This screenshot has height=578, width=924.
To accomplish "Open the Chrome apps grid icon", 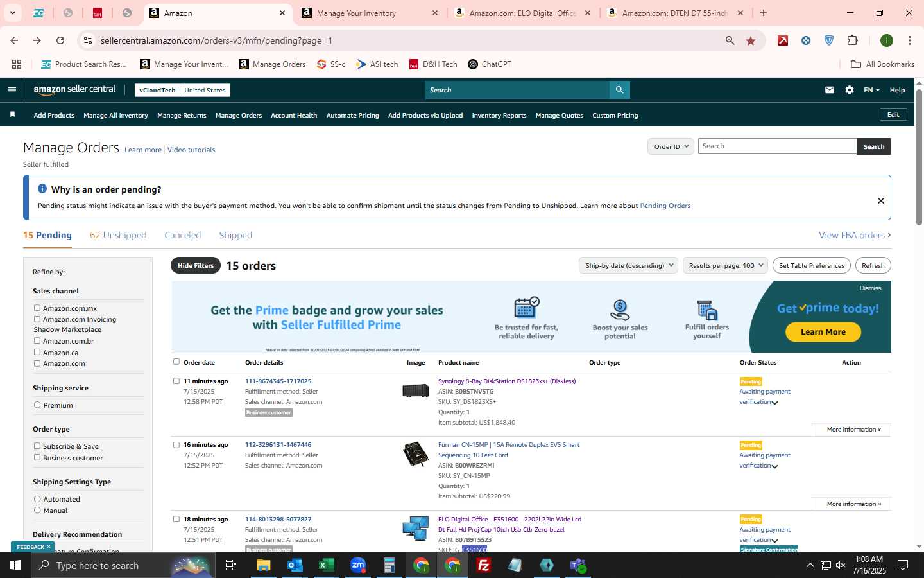I will click(x=17, y=64).
